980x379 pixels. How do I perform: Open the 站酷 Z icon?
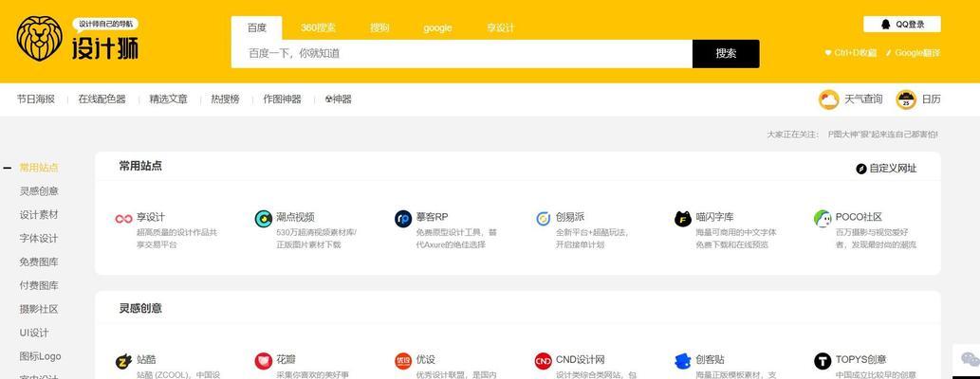tap(123, 361)
